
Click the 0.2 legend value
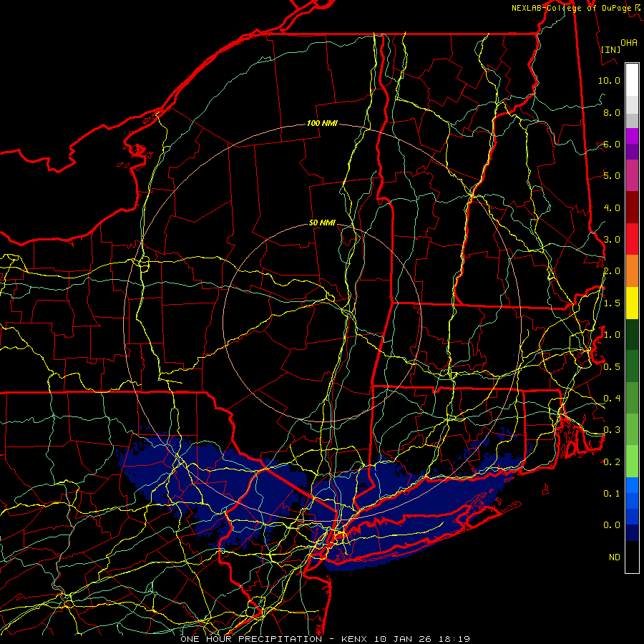pyautogui.click(x=611, y=462)
